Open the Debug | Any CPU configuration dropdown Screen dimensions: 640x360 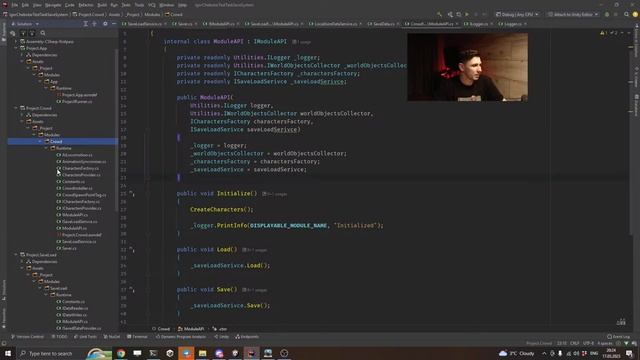click(517, 14)
